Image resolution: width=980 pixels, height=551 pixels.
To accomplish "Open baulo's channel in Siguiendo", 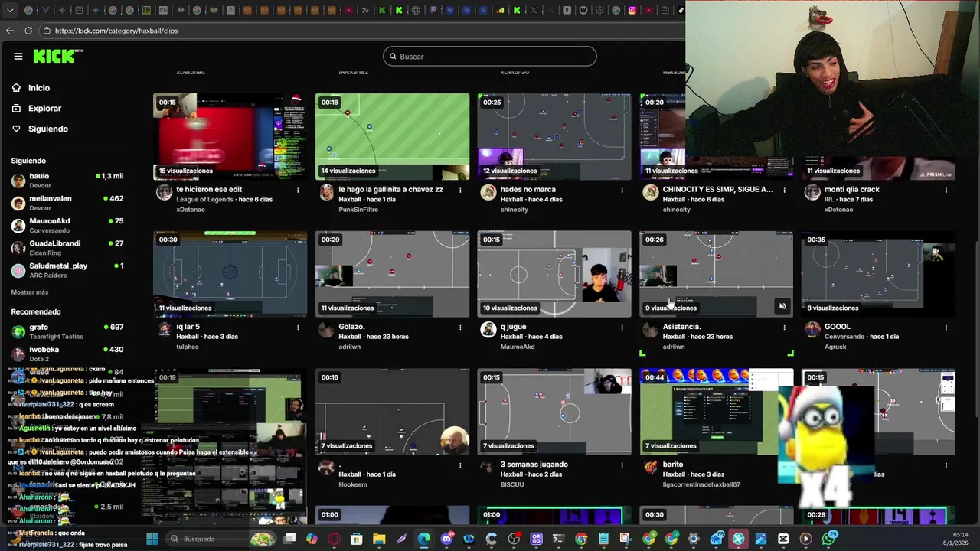I will [x=67, y=181].
